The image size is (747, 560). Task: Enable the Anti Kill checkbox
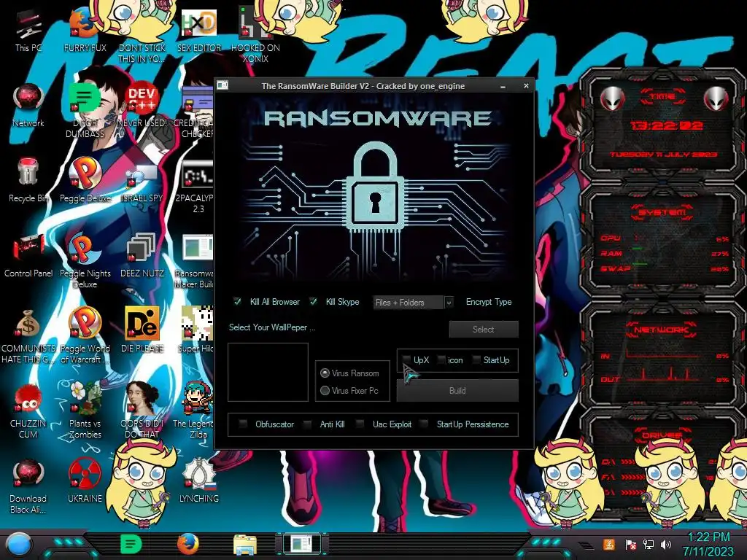click(308, 424)
